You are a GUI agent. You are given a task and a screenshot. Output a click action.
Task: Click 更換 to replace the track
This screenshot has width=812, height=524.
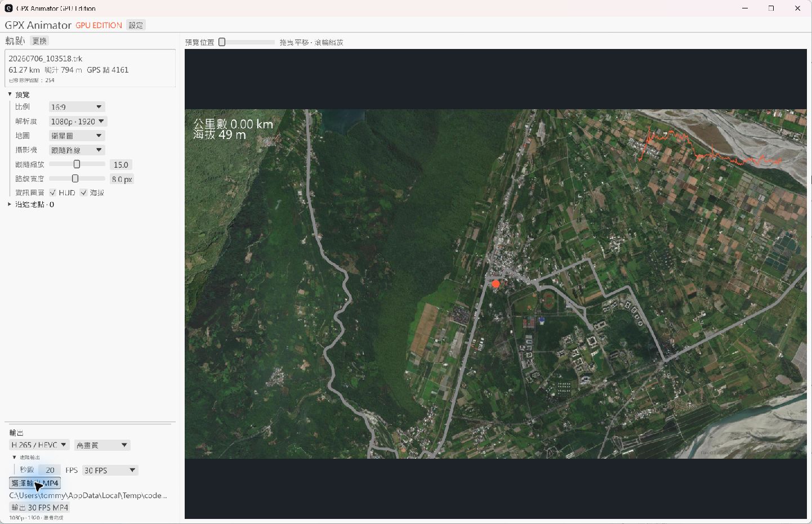tap(39, 41)
